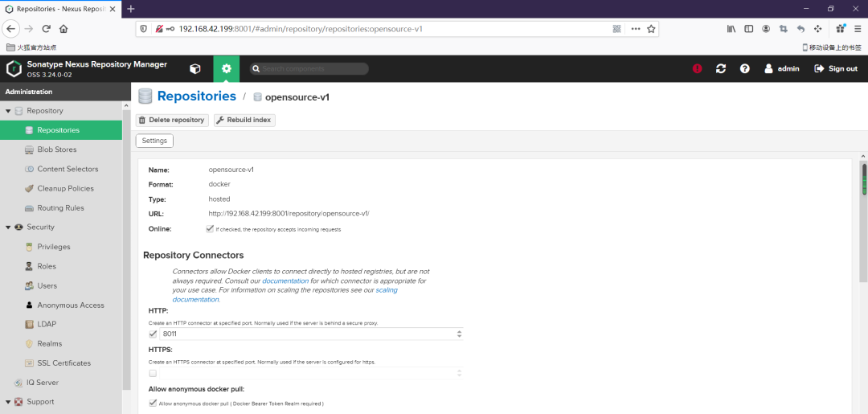868x414 pixels.
Task: Click the red system alert icon
Action: (697, 68)
